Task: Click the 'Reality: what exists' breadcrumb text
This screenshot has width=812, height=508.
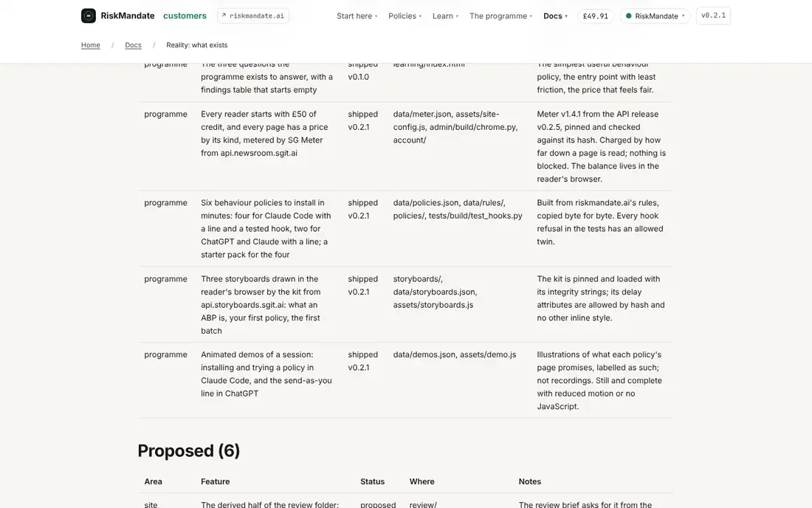Action: (x=197, y=45)
